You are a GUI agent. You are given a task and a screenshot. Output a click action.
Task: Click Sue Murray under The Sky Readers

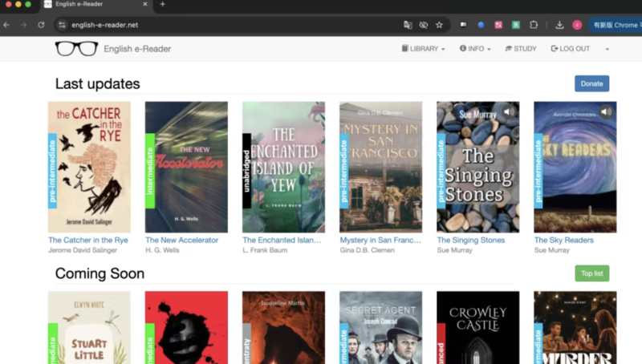[552, 250]
